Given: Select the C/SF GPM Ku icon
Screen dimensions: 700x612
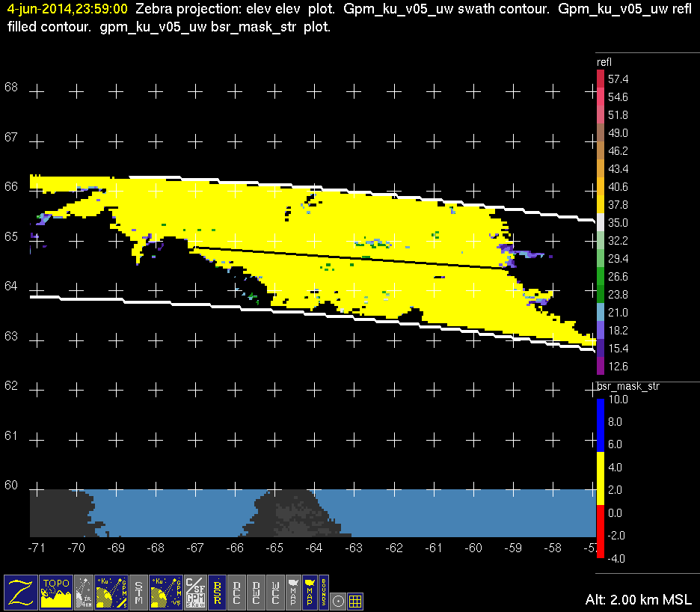Looking at the screenshot, I should [x=195, y=591].
